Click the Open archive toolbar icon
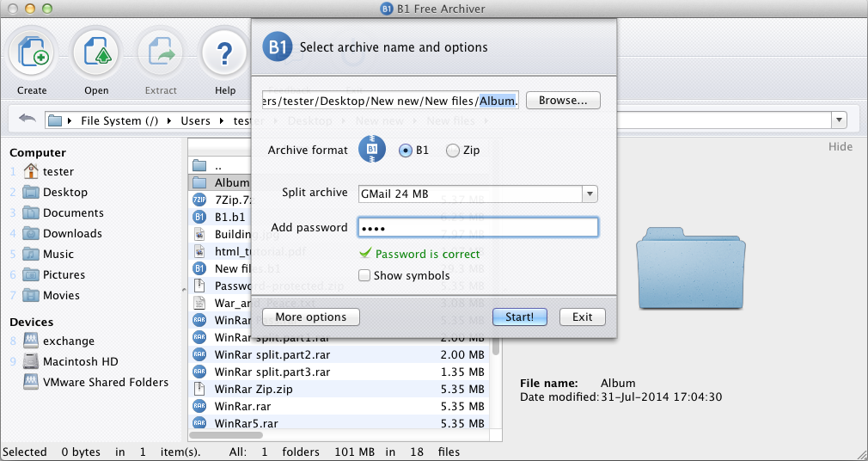The image size is (868, 461). (96, 53)
